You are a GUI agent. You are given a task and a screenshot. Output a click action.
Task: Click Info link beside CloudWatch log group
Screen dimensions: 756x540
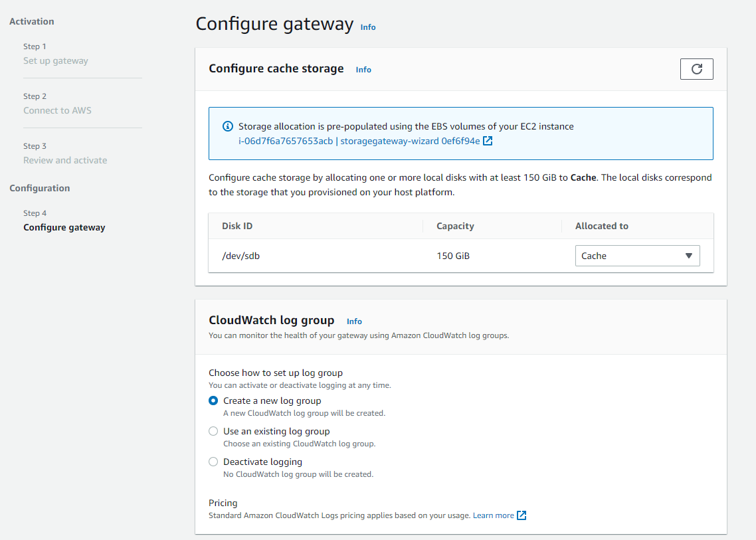[x=354, y=321]
